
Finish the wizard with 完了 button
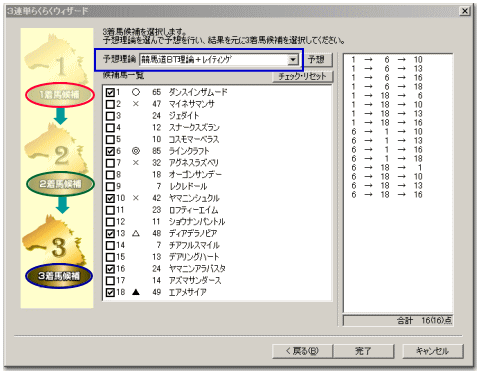click(x=364, y=351)
